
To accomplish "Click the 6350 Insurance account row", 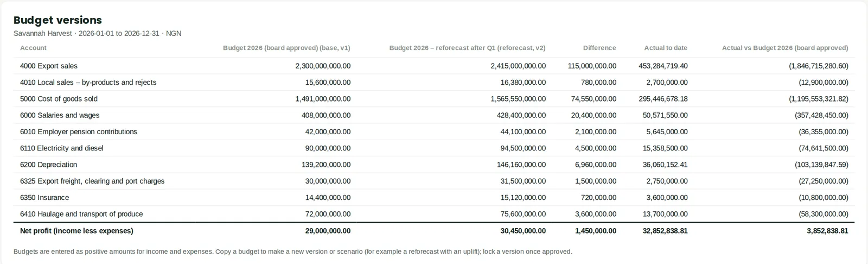I will click(x=434, y=198).
